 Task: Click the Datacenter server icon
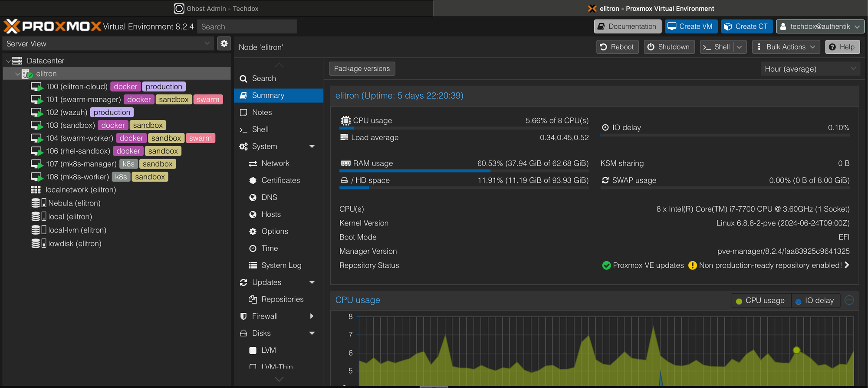pos(17,61)
